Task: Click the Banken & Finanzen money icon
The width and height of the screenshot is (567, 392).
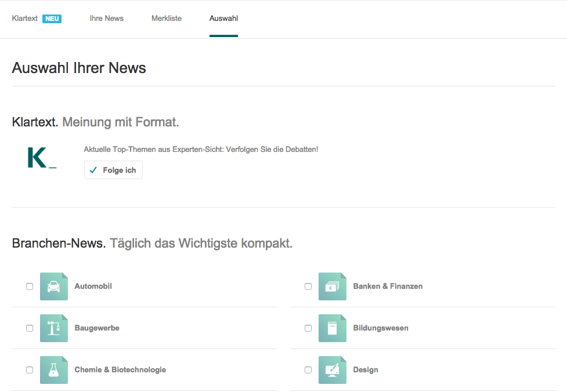Action: click(x=333, y=286)
